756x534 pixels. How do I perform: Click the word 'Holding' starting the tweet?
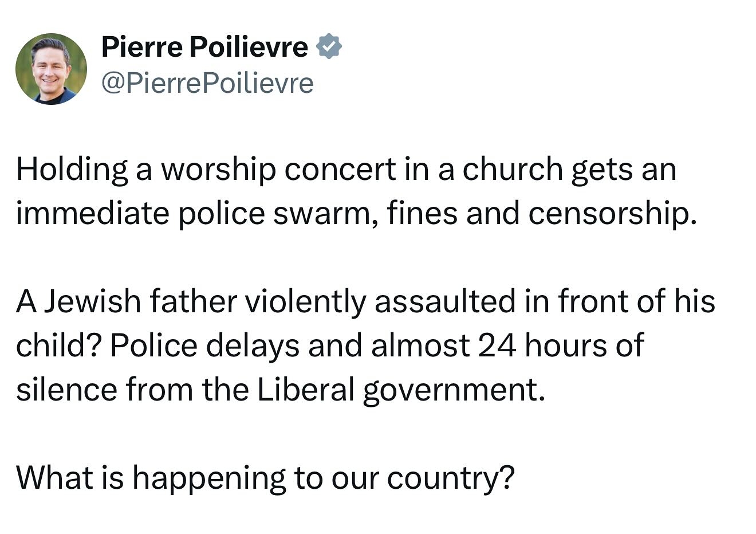72,170
